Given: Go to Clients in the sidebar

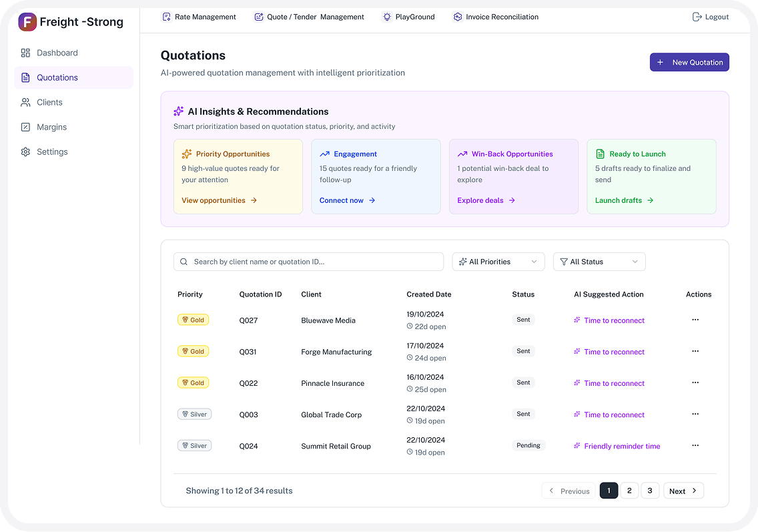Looking at the screenshot, I should tap(49, 102).
